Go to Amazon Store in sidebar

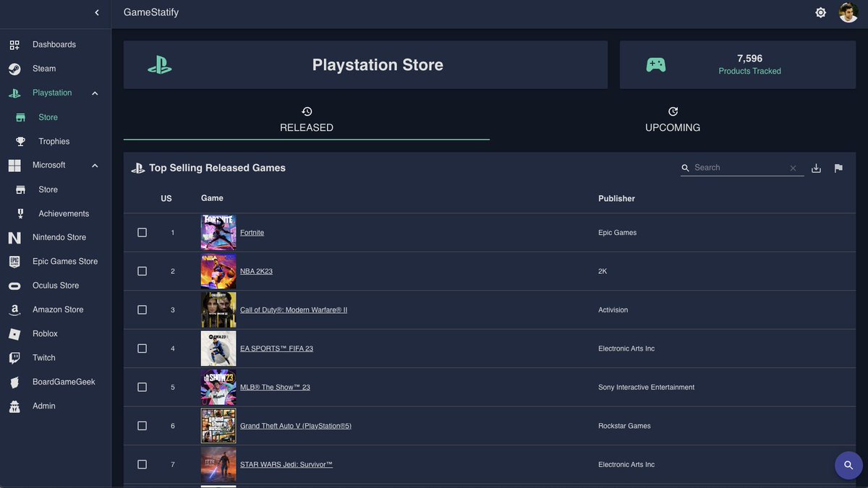tap(58, 309)
